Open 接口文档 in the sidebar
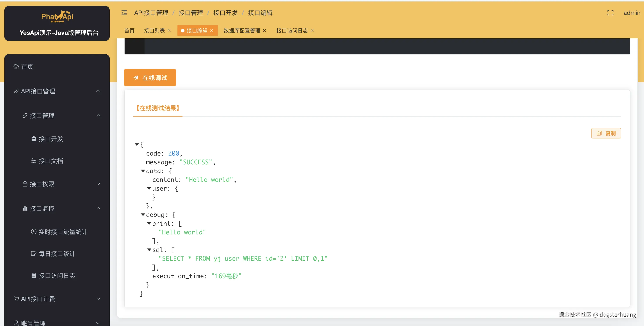Image resolution: width=644 pixels, height=326 pixels. pyautogui.click(x=51, y=161)
